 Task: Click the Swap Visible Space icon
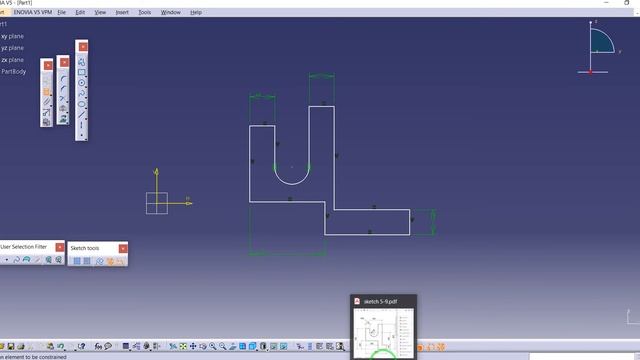(x=283, y=347)
